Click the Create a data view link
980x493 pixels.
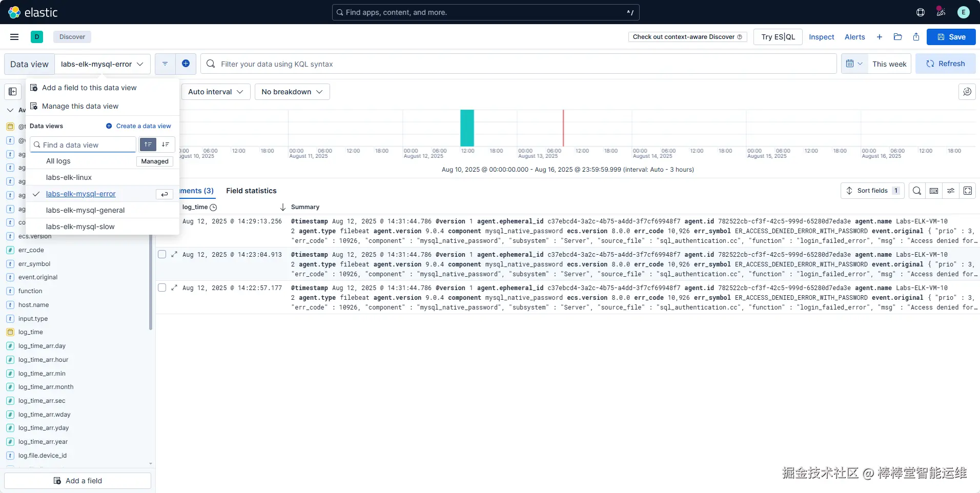(138, 126)
